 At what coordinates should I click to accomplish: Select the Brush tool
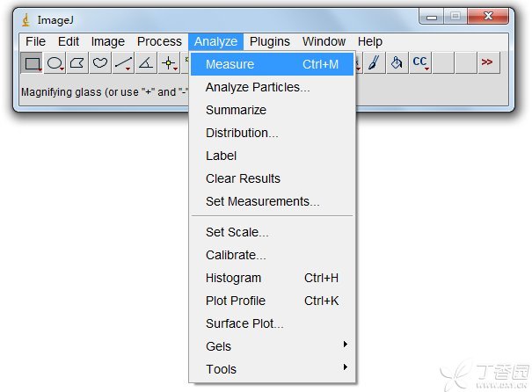coord(375,62)
